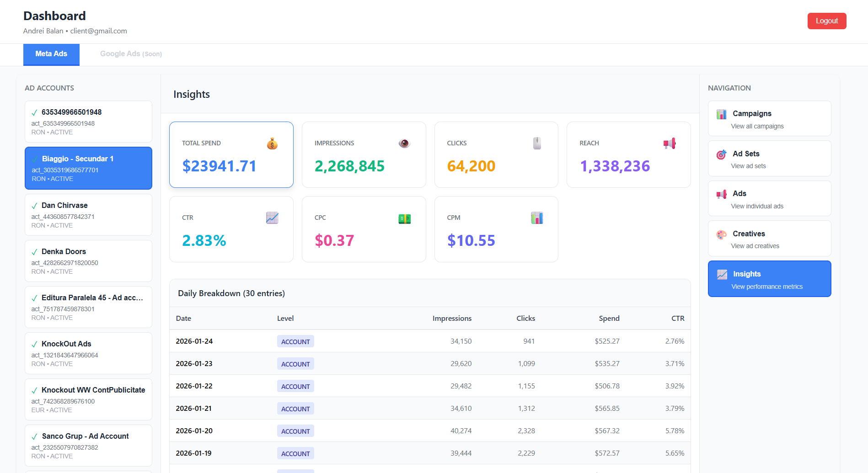868x473 pixels.
Task: Click the target icon beside Ad Sets
Action: click(722, 155)
